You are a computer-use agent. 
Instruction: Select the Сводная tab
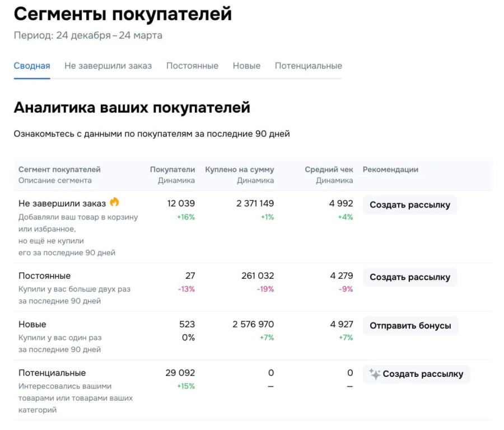[32, 66]
